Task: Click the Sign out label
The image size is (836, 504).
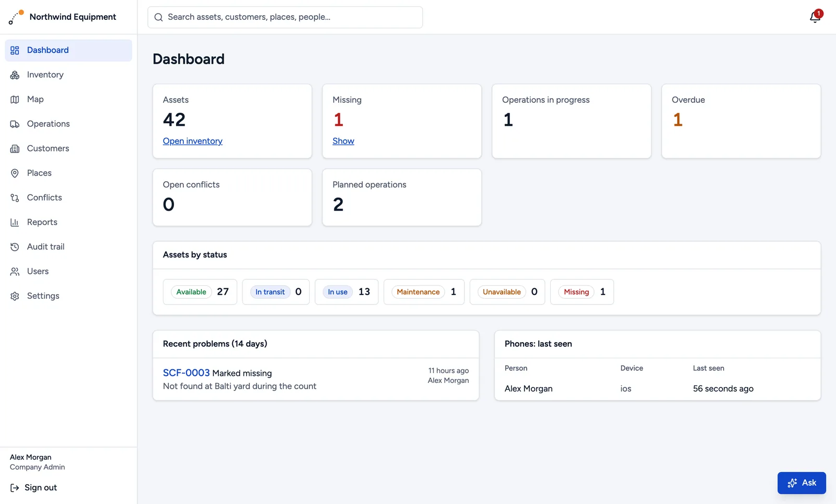Action: pos(41,488)
